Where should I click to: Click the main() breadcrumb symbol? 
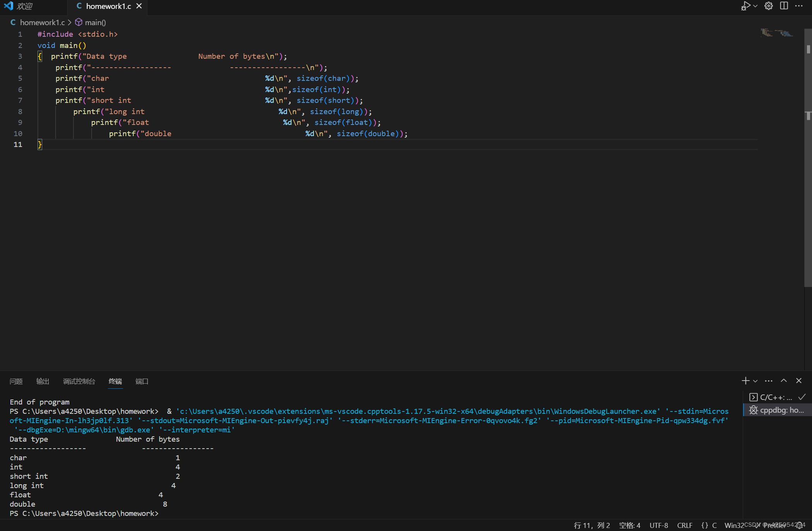tap(95, 22)
